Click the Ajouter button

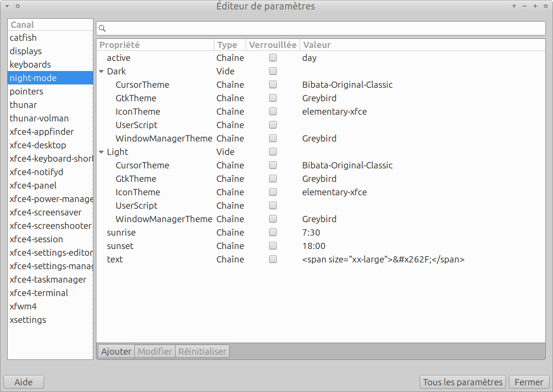click(x=116, y=351)
